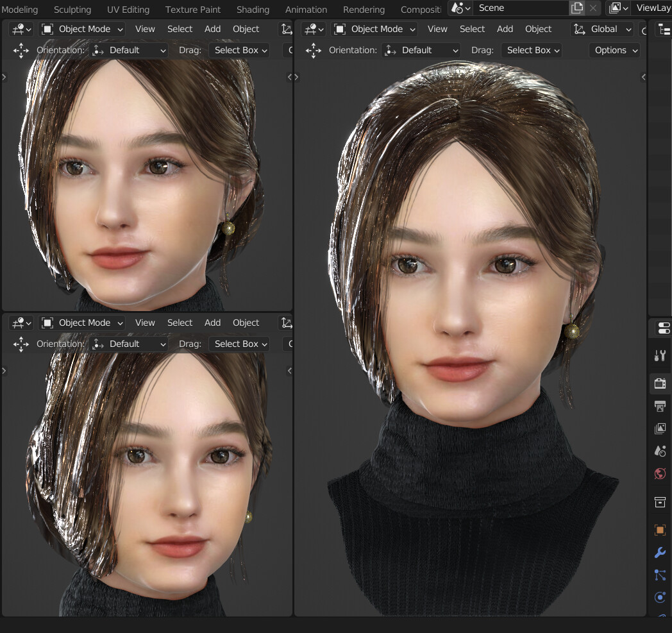672x633 pixels.
Task: Unlink the scene with the X button
Action: tap(592, 8)
